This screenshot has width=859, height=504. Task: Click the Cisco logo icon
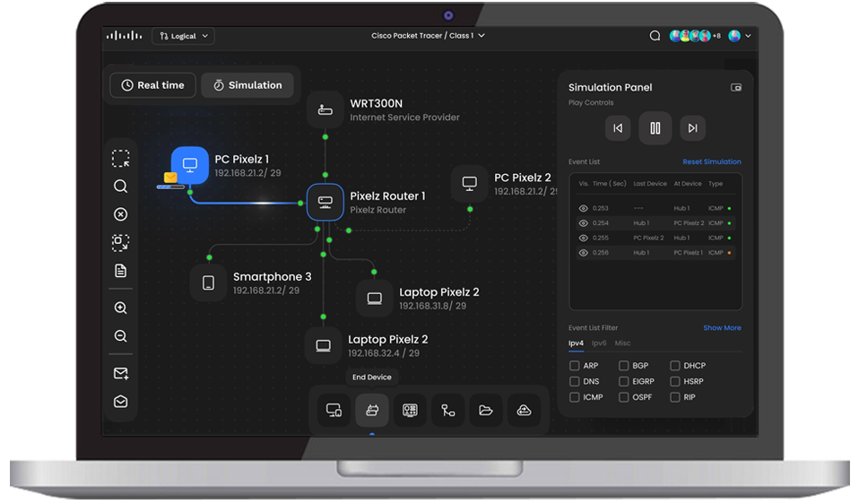pos(124,36)
